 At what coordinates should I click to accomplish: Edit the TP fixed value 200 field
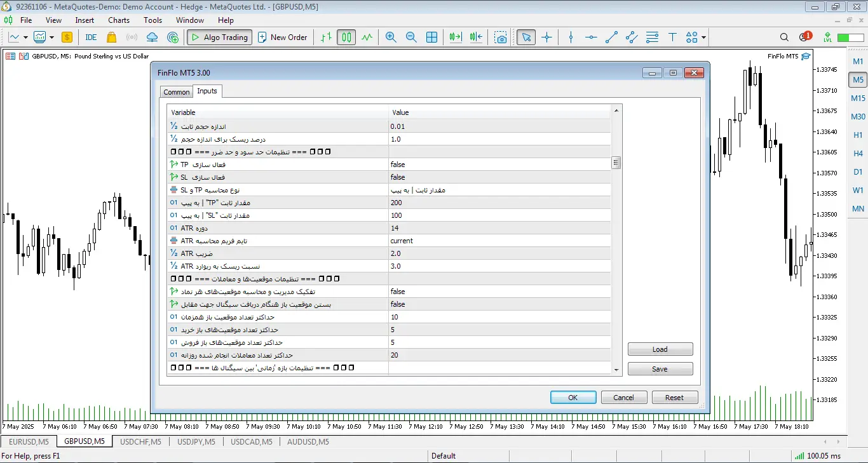(499, 203)
